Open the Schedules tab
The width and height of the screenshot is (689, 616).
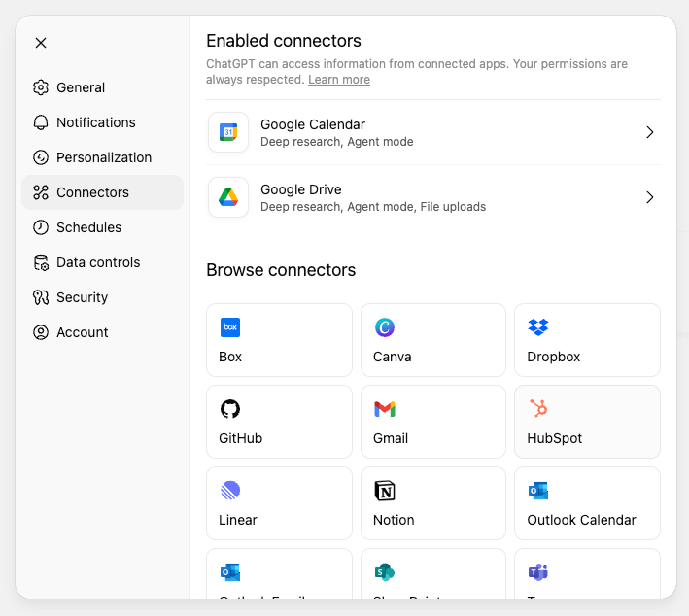[x=102, y=227]
